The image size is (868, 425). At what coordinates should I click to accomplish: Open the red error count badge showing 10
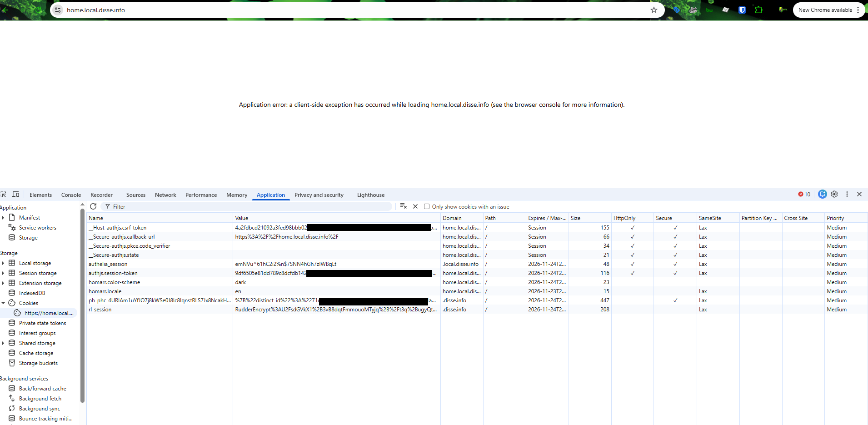click(x=804, y=195)
